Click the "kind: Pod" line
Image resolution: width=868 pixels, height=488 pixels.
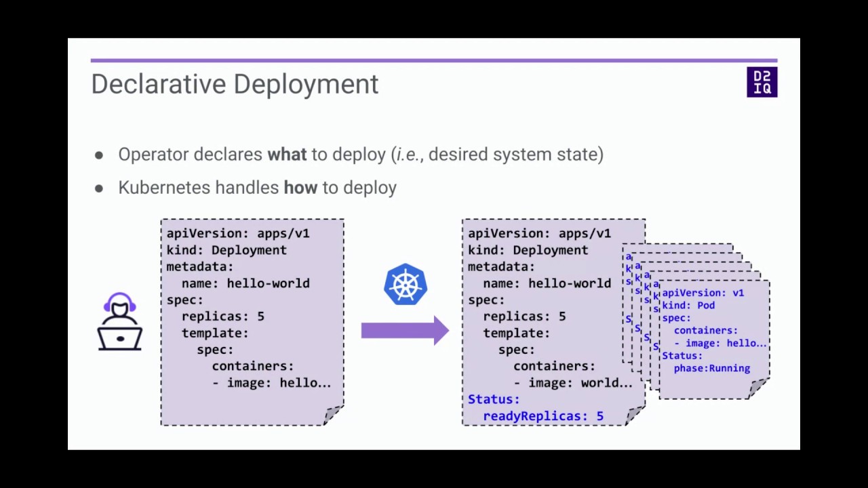[688, 306]
